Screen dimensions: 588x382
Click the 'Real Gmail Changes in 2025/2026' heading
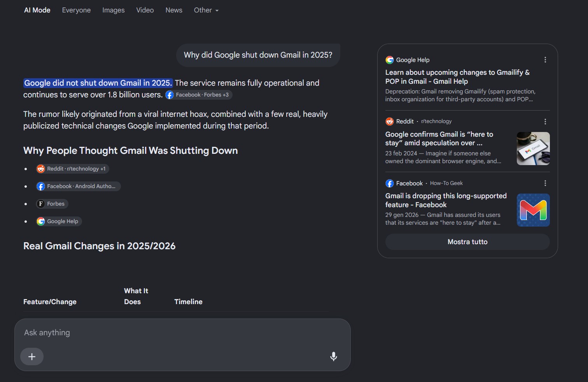coord(99,246)
